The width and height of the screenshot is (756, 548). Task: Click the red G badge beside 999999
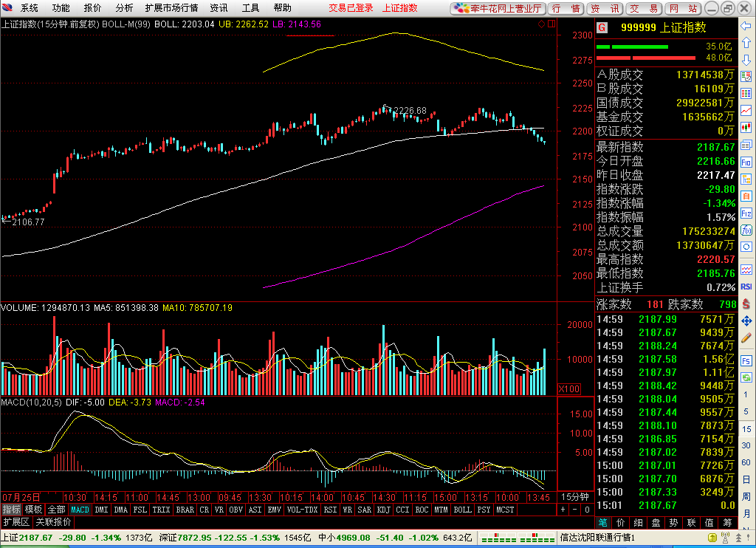coord(602,28)
